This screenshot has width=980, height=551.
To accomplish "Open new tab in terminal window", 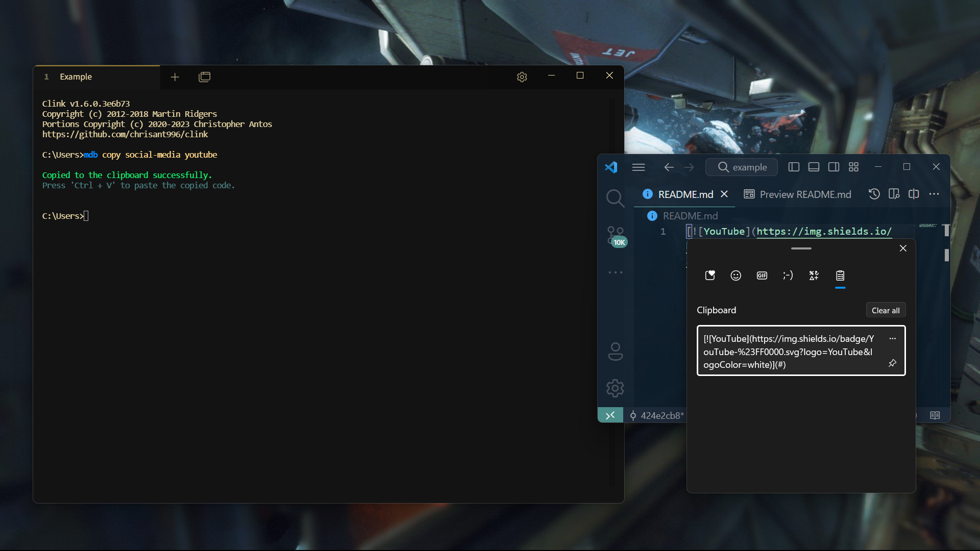I will 175,77.
